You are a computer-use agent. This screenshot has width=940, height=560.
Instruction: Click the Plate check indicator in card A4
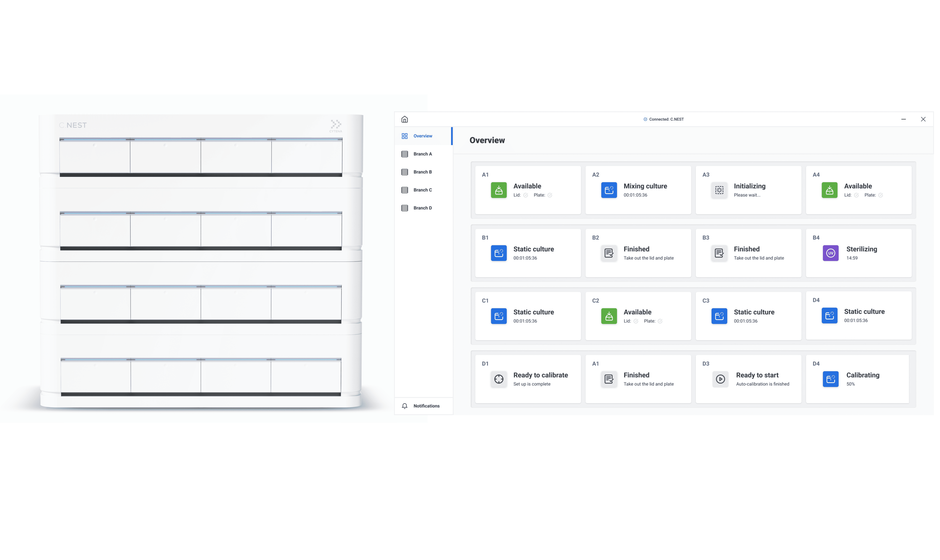click(x=880, y=195)
